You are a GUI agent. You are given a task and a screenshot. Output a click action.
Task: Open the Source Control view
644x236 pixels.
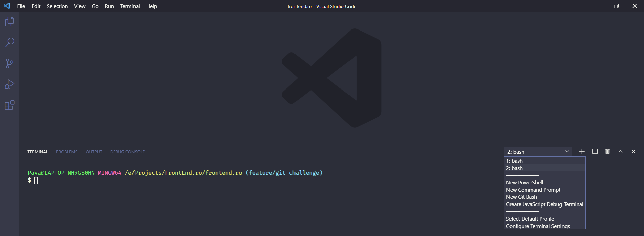[x=10, y=64]
